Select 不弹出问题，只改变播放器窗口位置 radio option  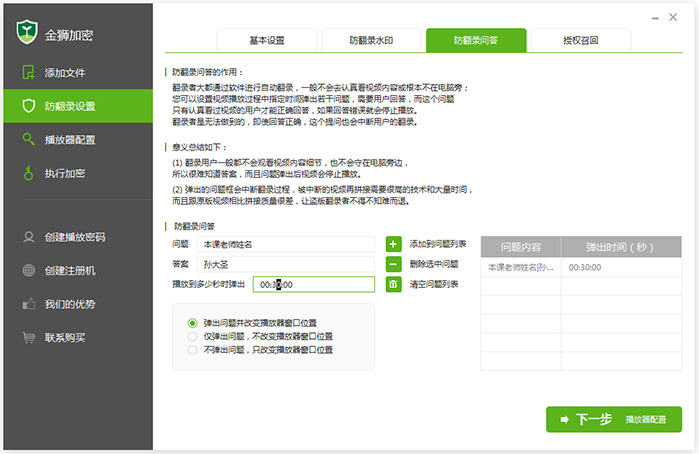tap(192, 350)
